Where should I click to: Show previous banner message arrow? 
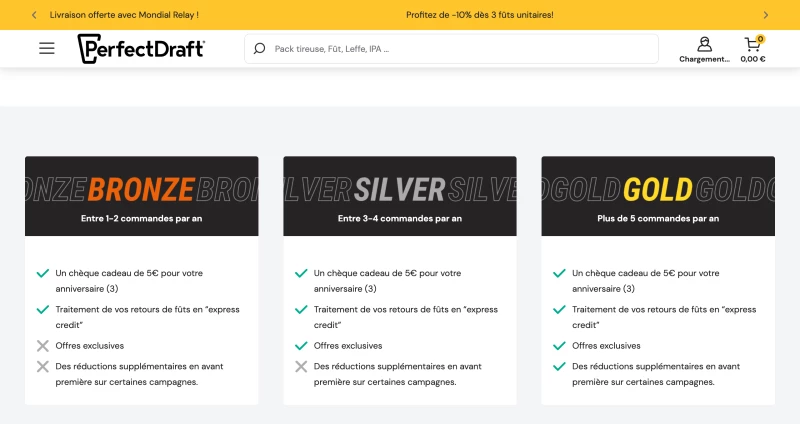[34, 15]
